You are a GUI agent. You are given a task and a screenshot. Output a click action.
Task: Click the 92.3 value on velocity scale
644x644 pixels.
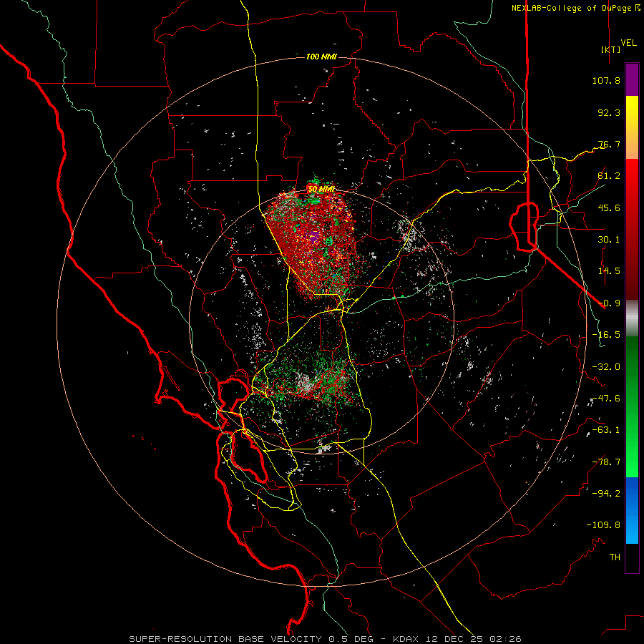point(609,112)
